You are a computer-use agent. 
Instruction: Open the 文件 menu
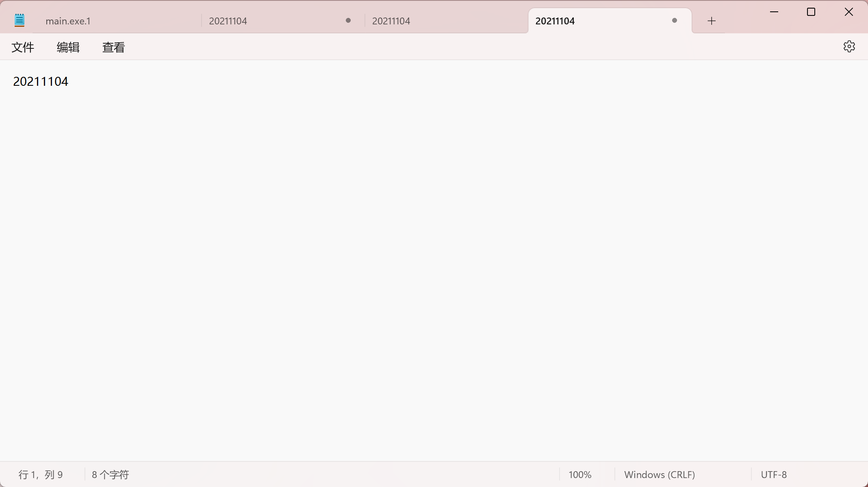pyautogui.click(x=23, y=48)
